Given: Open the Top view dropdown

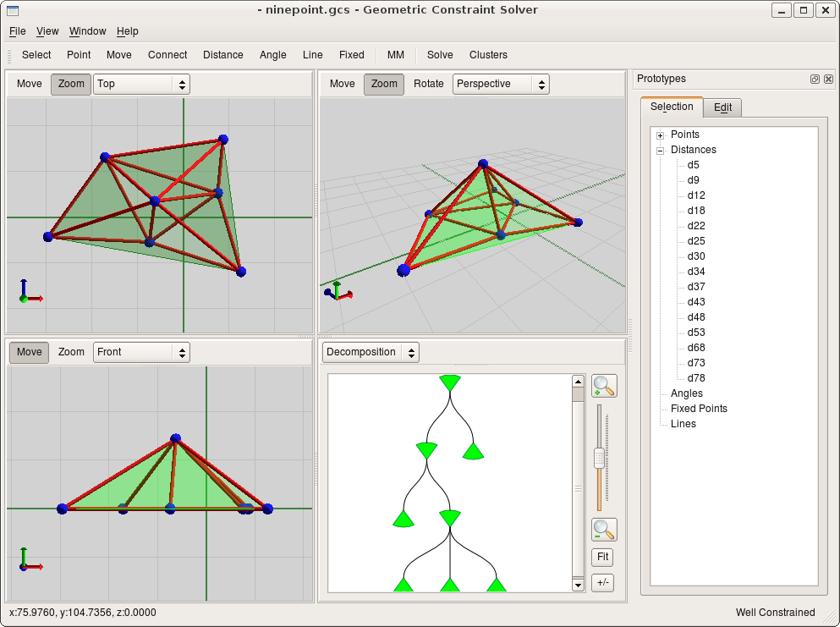Looking at the screenshot, I should pyautogui.click(x=141, y=84).
